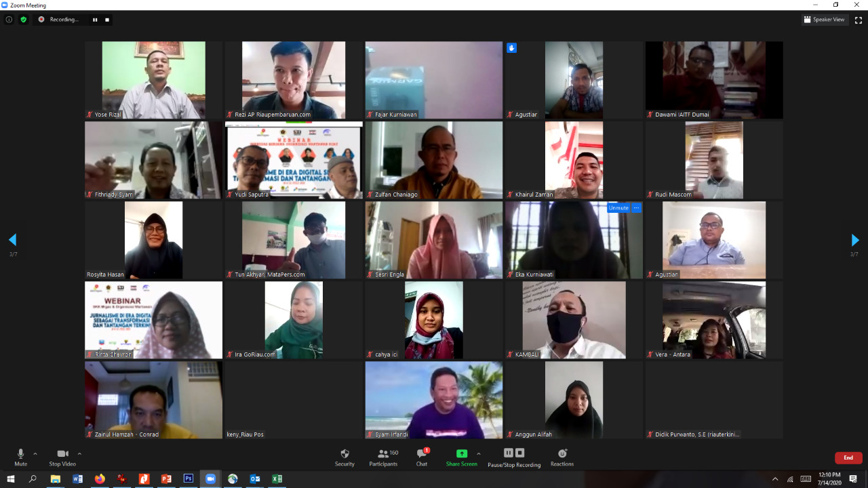
Task: Open Photoshop from the taskbar
Action: coord(188,479)
